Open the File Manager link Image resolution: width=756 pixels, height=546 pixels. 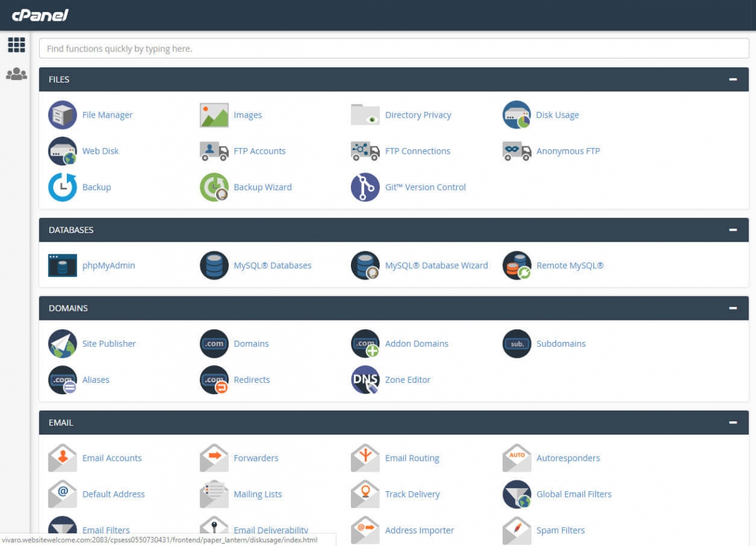[x=108, y=115]
